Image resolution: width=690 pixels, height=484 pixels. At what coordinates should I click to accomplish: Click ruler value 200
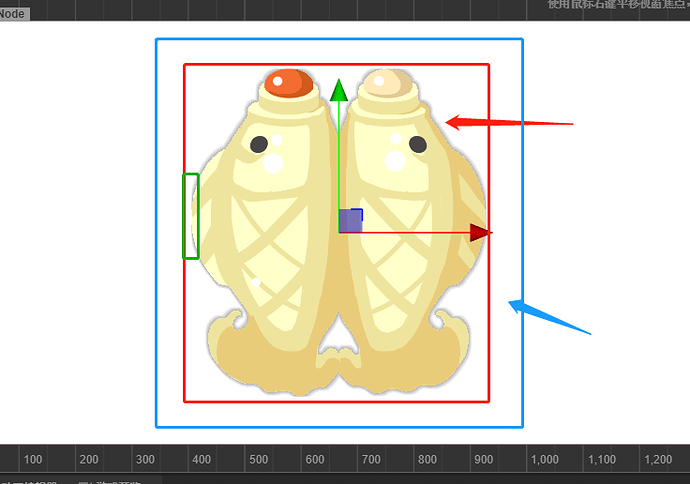[x=89, y=460]
